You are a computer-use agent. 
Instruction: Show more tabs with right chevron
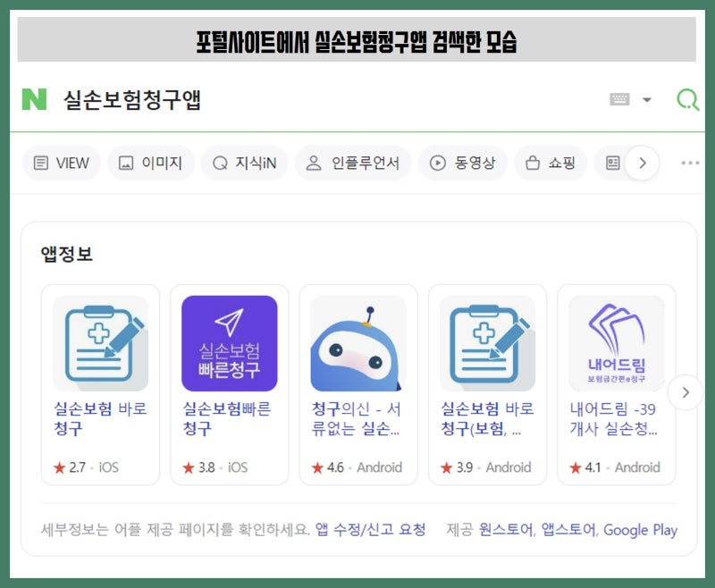pyautogui.click(x=643, y=164)
